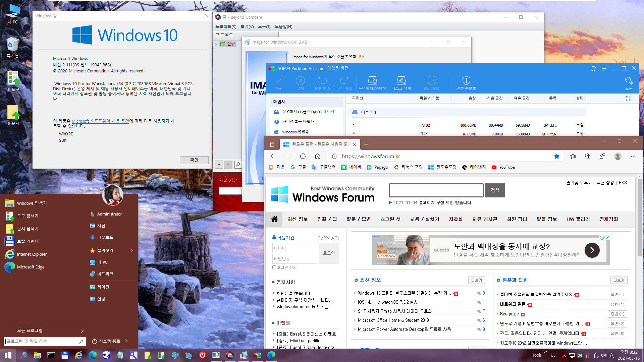644x362 pixels.
Task: Click the red power icon on the taskbar
Action: (x=202, y=355)
